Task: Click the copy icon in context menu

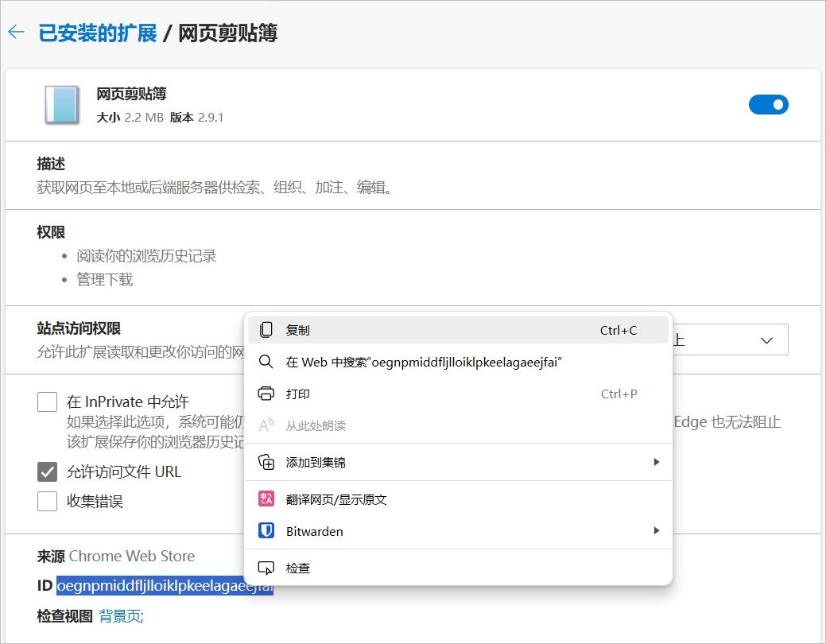Action: tap(266, 330)
